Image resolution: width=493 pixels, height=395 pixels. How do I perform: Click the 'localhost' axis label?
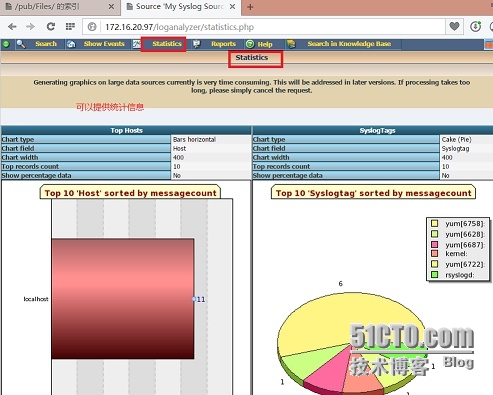(x=36, y=299)
